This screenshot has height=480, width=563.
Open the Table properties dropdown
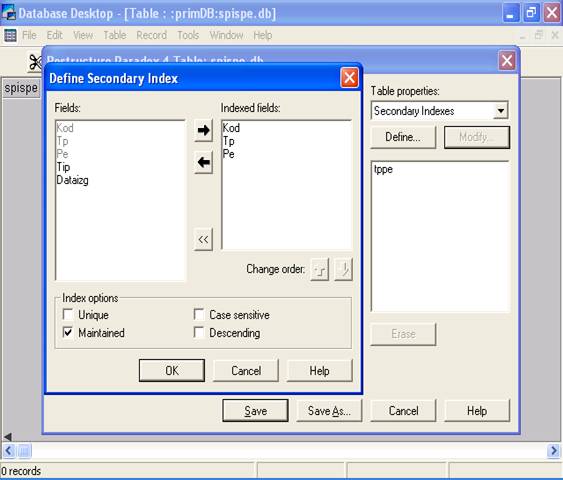[x=501, y=111]
